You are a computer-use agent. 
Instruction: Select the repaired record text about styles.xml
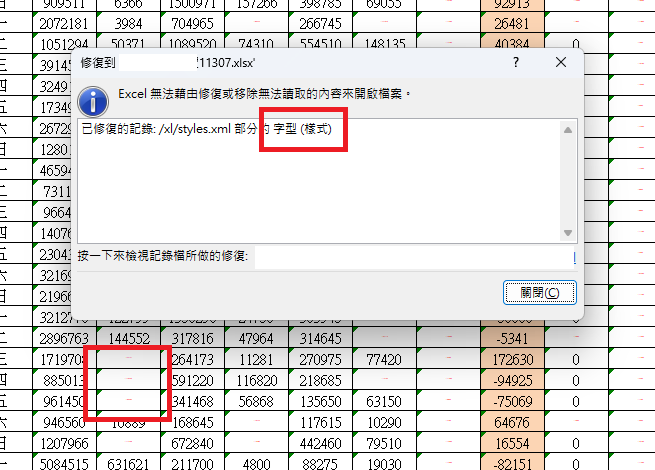point(207,129)
